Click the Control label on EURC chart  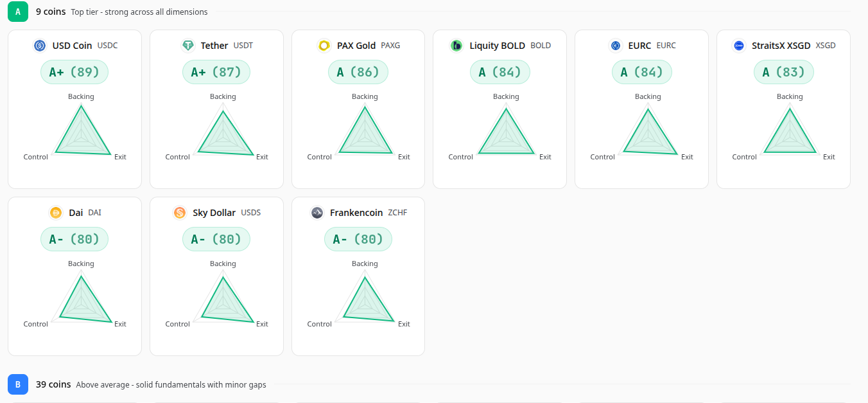point(603,157)
